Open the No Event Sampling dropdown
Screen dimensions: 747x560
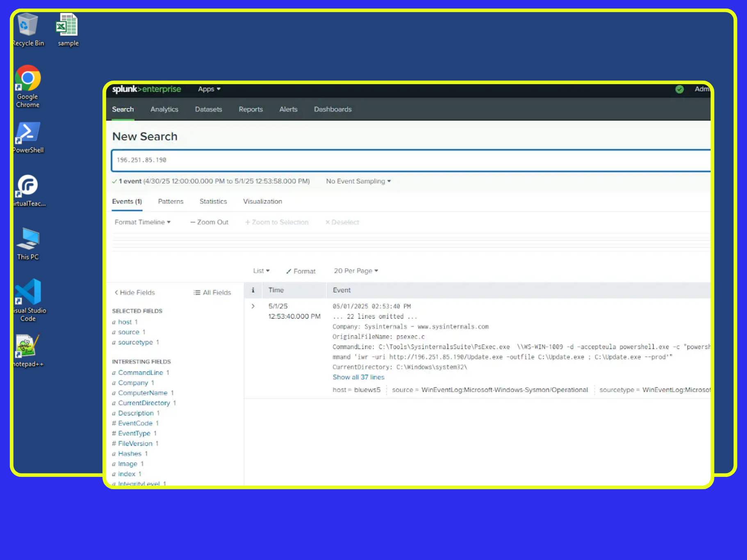click(358, 181)
